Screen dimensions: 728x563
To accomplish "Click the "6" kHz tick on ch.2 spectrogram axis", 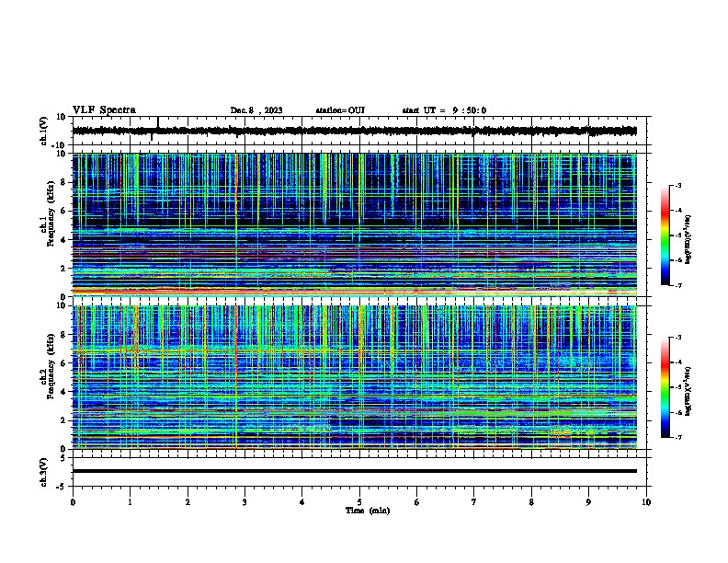I will pyautogui.click(x=63, y=362).
